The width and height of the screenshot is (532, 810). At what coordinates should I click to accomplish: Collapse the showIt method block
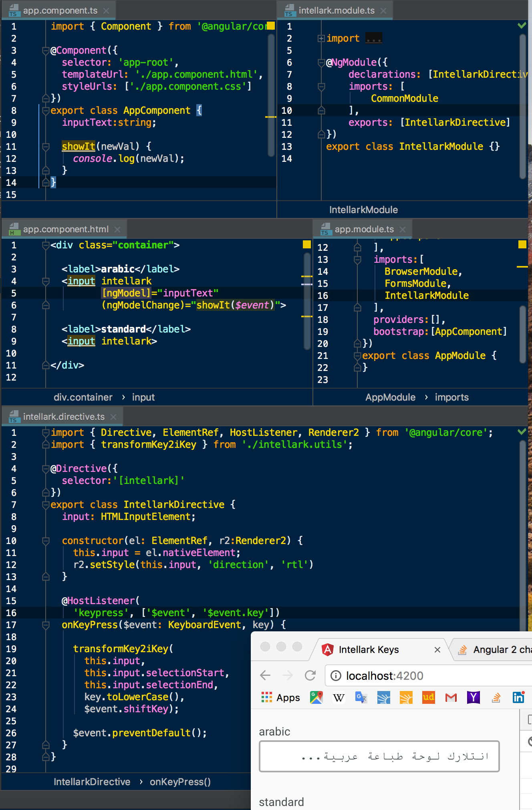[x=46, y=147]
